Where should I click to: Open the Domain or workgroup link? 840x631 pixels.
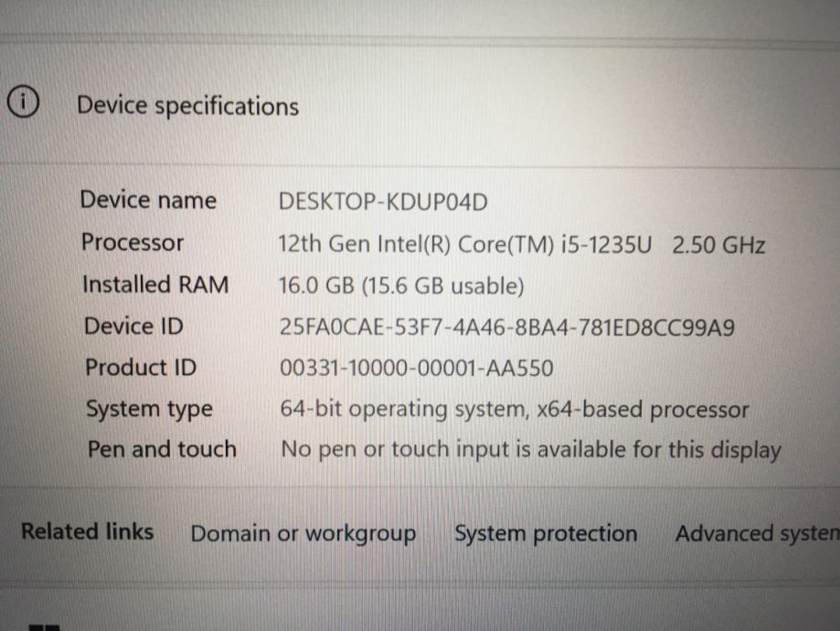303,533
